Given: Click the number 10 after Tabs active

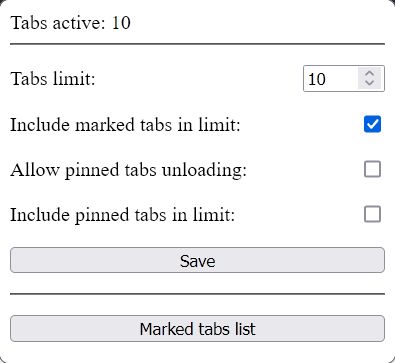Looking at the screenshot, I should point(121,23).
